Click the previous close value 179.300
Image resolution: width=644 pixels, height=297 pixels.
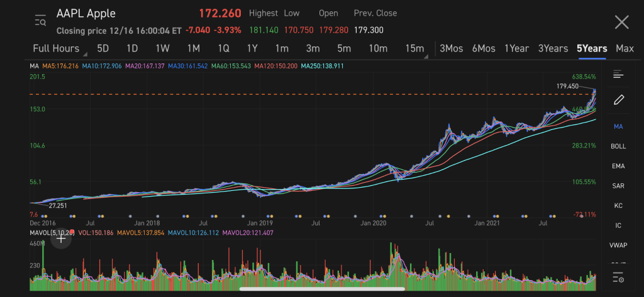(x=369, y=30)
